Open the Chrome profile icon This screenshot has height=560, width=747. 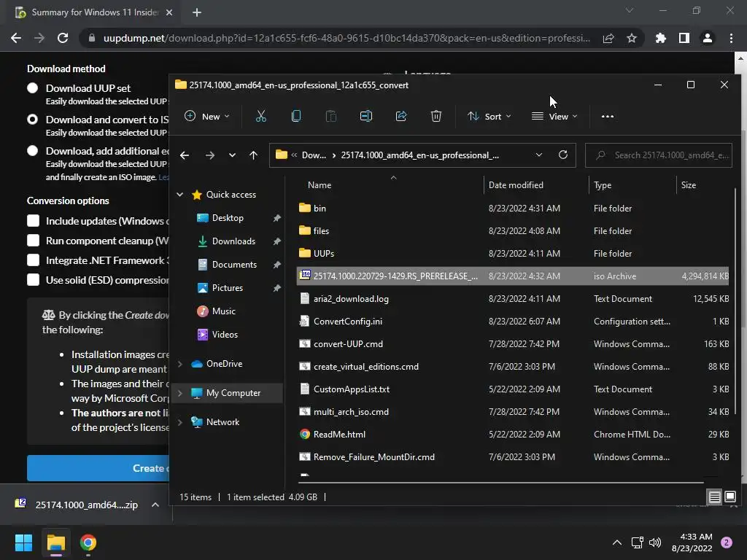[x=708, y=38]
